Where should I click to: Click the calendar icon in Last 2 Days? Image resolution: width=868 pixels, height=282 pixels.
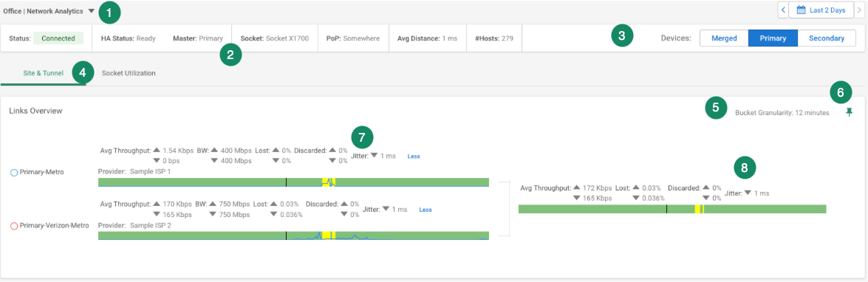click(801, 10)
